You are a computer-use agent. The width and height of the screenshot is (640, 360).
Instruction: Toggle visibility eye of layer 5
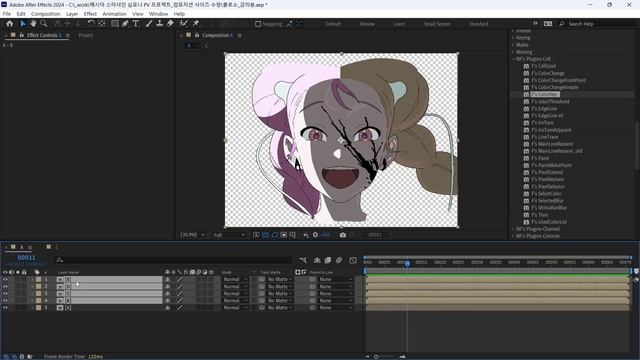[5, 308]
